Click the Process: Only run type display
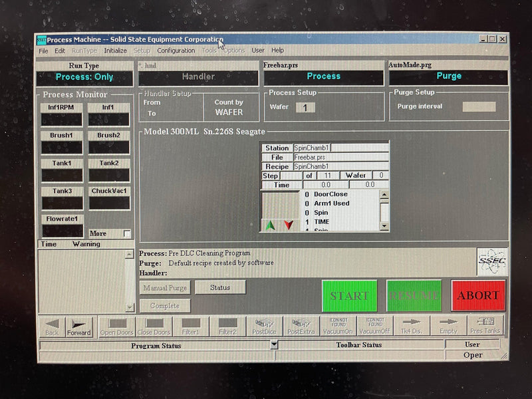 tap(84, 77)
